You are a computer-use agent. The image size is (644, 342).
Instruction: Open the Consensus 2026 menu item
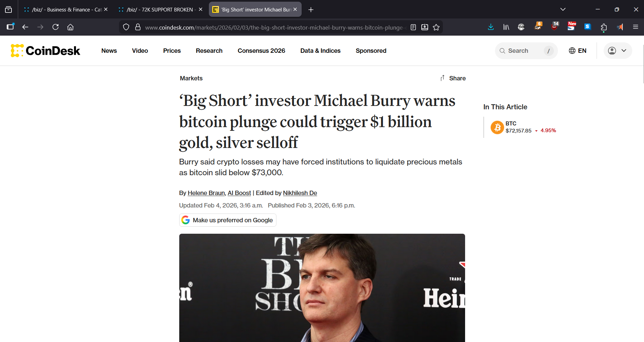tap(261, 51)
